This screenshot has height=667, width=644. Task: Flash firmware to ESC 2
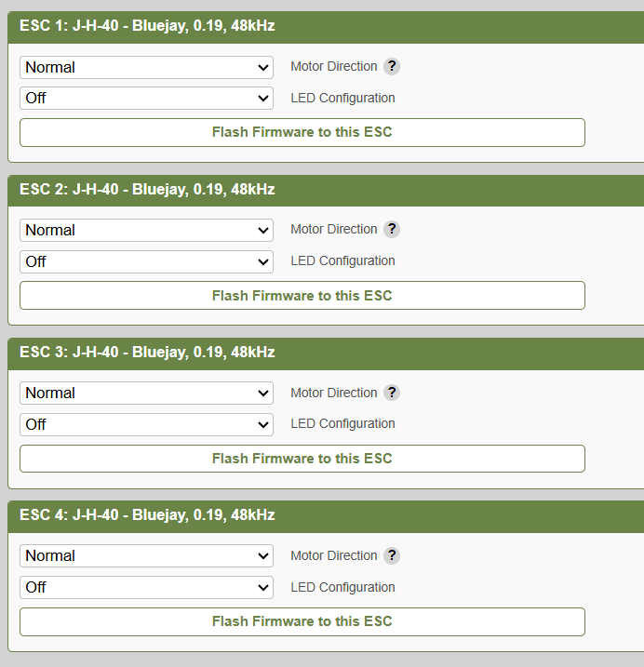pyautogui.click(x=302, y=296)
